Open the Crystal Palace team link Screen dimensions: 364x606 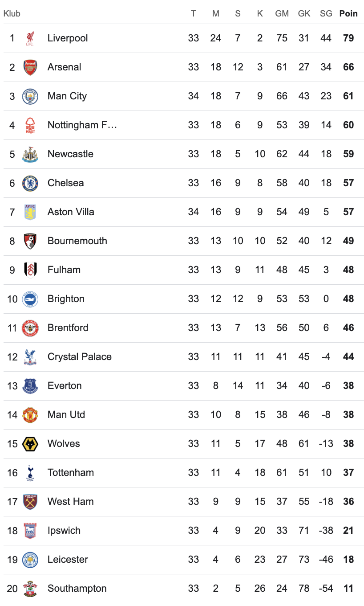coord(80,357)
